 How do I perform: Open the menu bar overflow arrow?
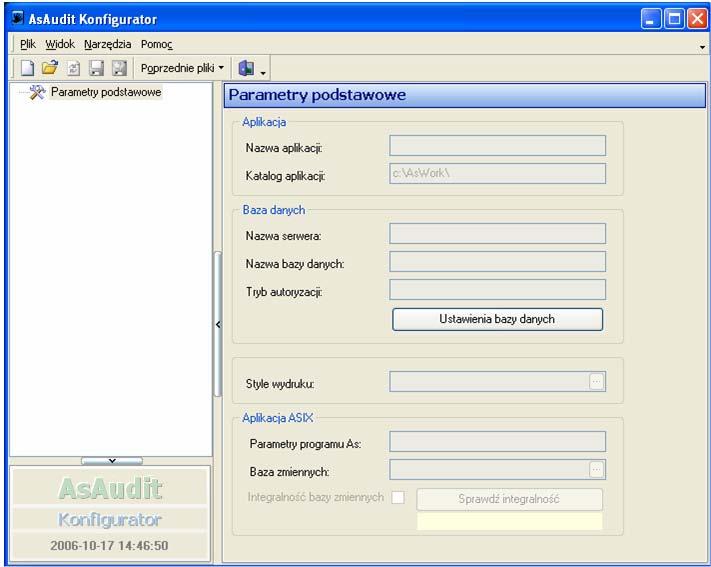pos(702,47)
